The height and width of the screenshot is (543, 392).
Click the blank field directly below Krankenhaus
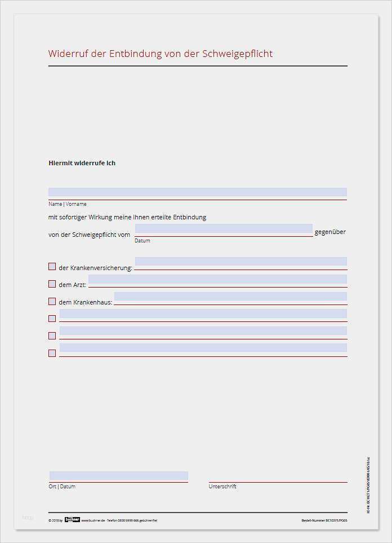click(203, 314)
